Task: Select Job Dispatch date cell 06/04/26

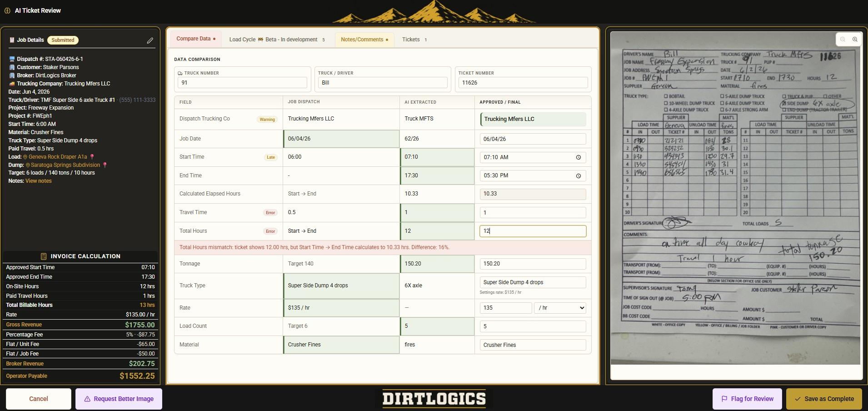Action: click(x=341, y=139)
